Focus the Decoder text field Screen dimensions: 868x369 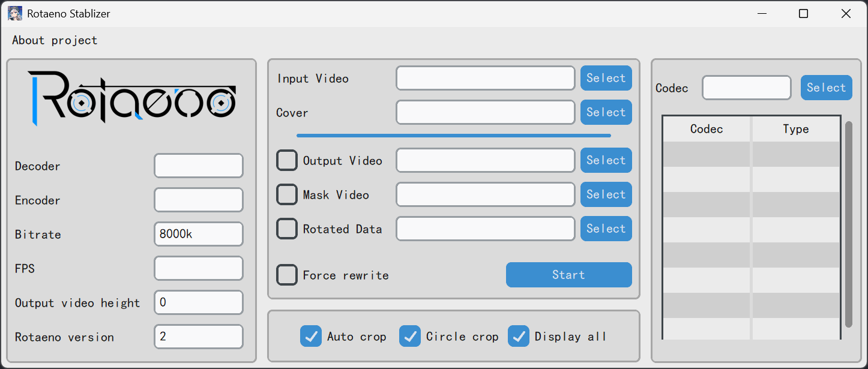tap(198, 166)
